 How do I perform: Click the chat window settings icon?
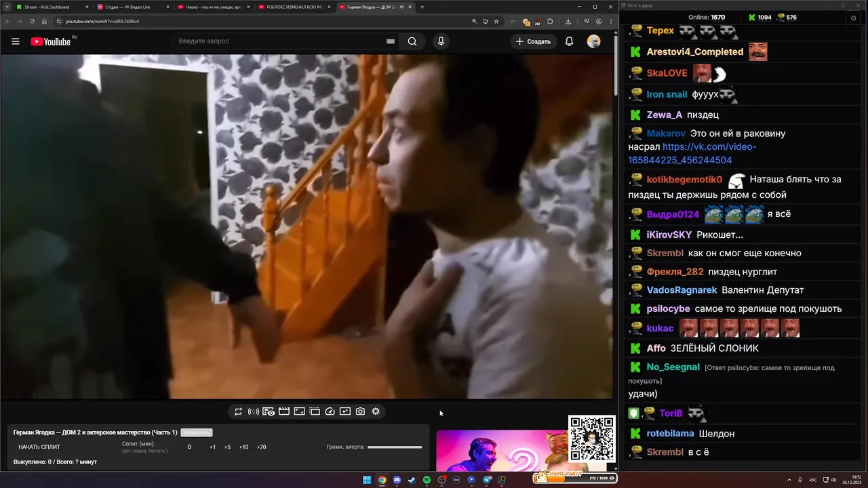tap(853, 18)
